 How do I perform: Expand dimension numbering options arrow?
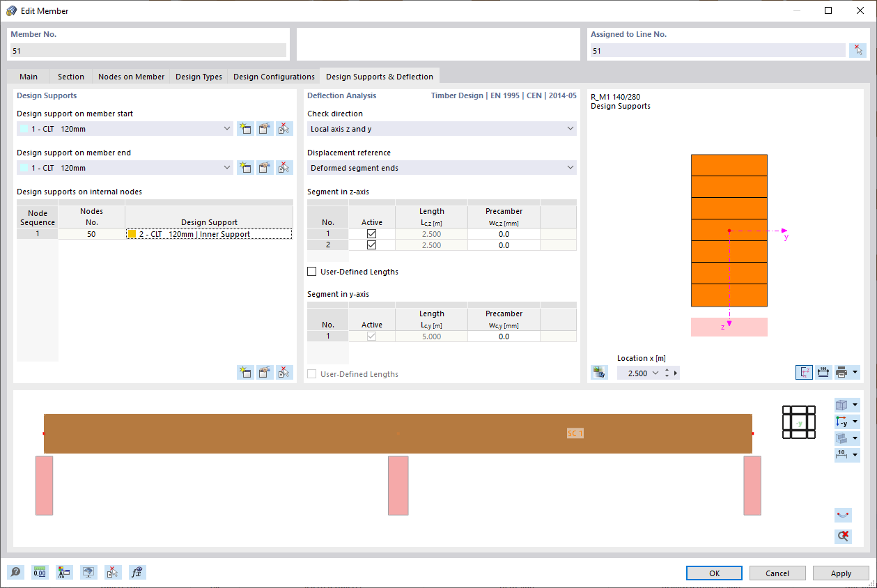click(855, 455)
